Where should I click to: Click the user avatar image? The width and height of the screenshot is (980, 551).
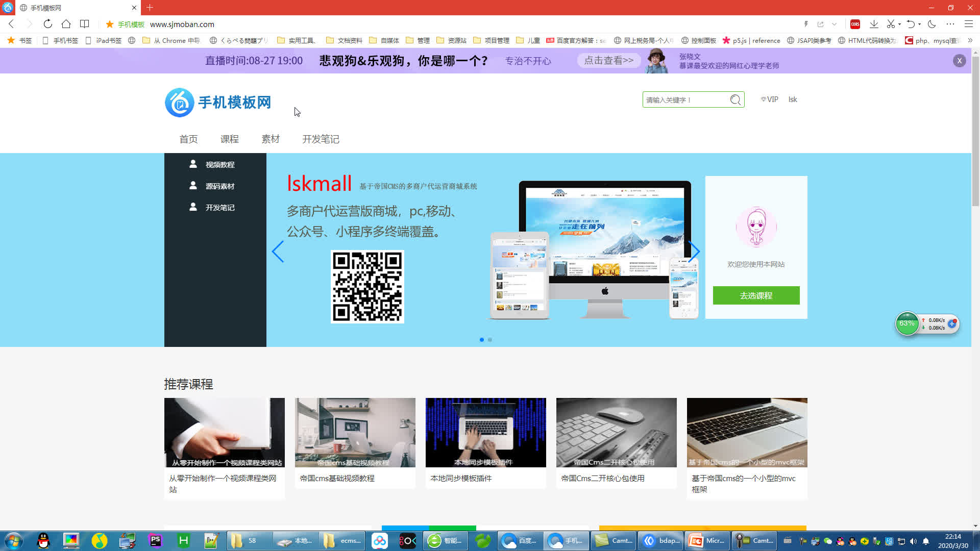756,228
